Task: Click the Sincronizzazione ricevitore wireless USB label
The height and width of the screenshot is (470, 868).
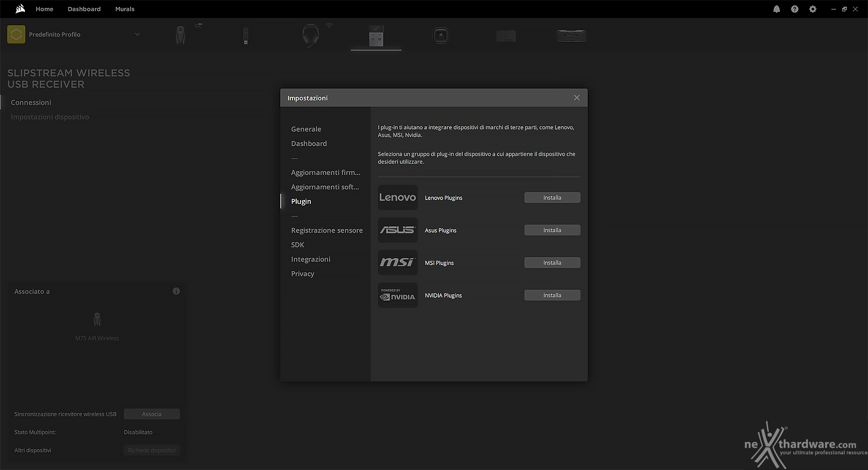Action: [65, 414]
